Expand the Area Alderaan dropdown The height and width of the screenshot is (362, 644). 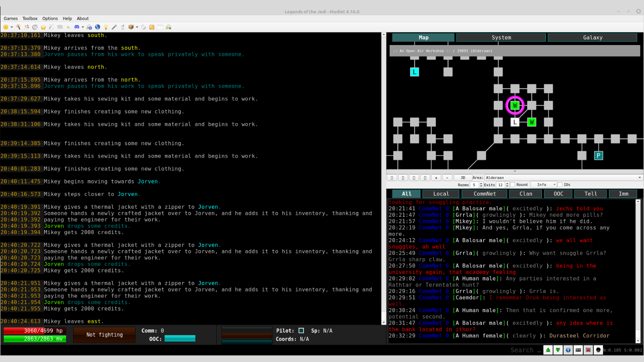pyautogui.click(x=639, y=177)
